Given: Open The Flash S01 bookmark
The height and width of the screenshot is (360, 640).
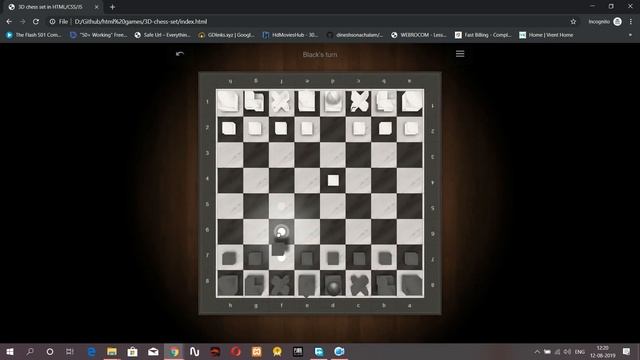Looking at the screenshot, I should pos(34,35).
